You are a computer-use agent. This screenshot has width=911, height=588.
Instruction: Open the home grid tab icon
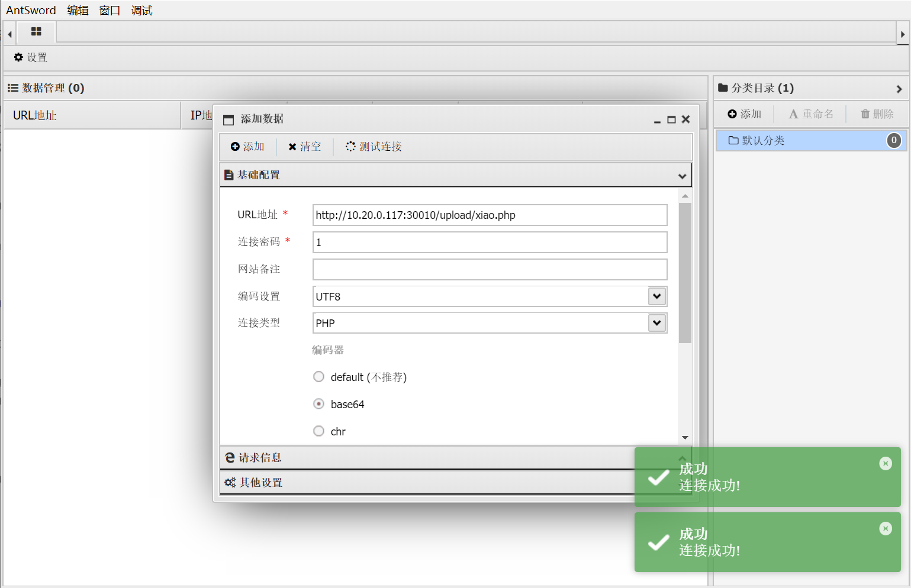pyautogui.click(x=36, y=32)
